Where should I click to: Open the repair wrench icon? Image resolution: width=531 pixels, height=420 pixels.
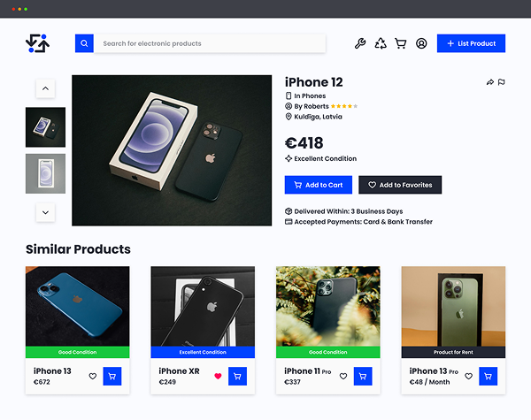360,43
